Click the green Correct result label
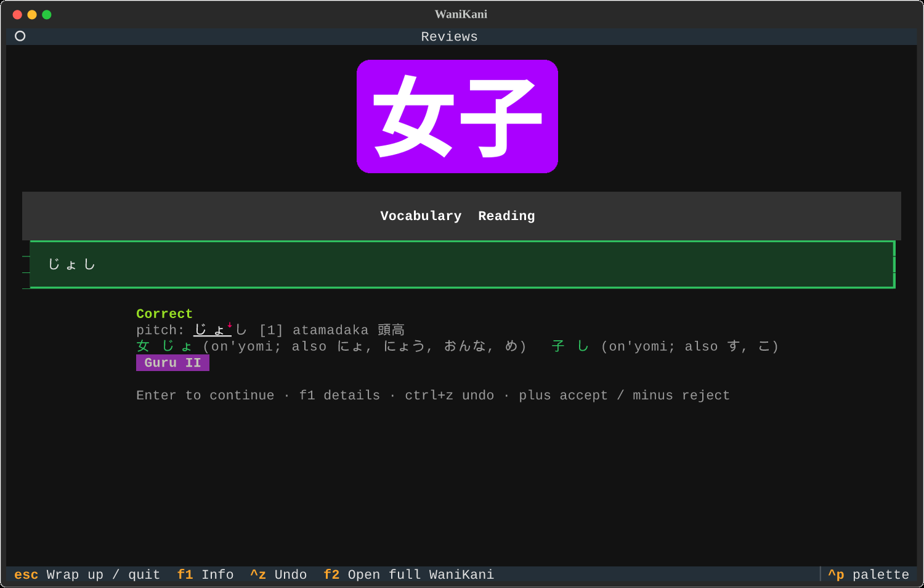The height and width of the screenshot is (588, 924). click(x=164, y=314)
